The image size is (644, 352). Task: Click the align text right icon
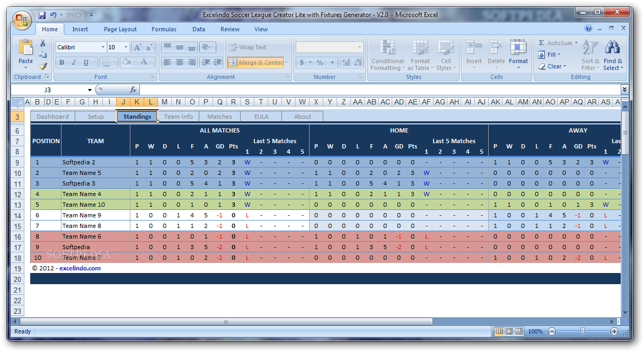192,63
